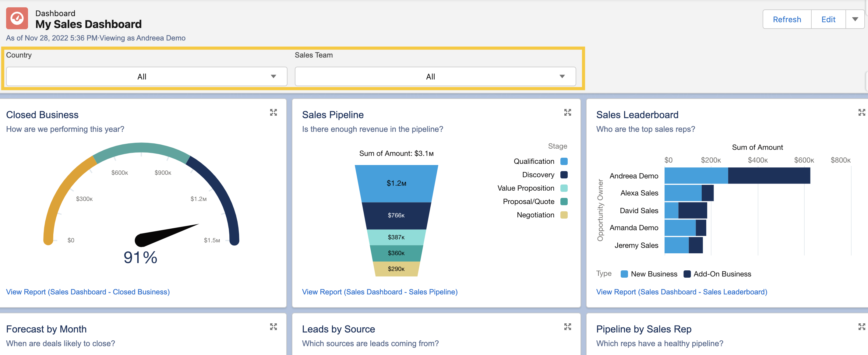Click the Qualification stage legend color marker
This screenshot has height=355, width=868.
tap(564, 161)
